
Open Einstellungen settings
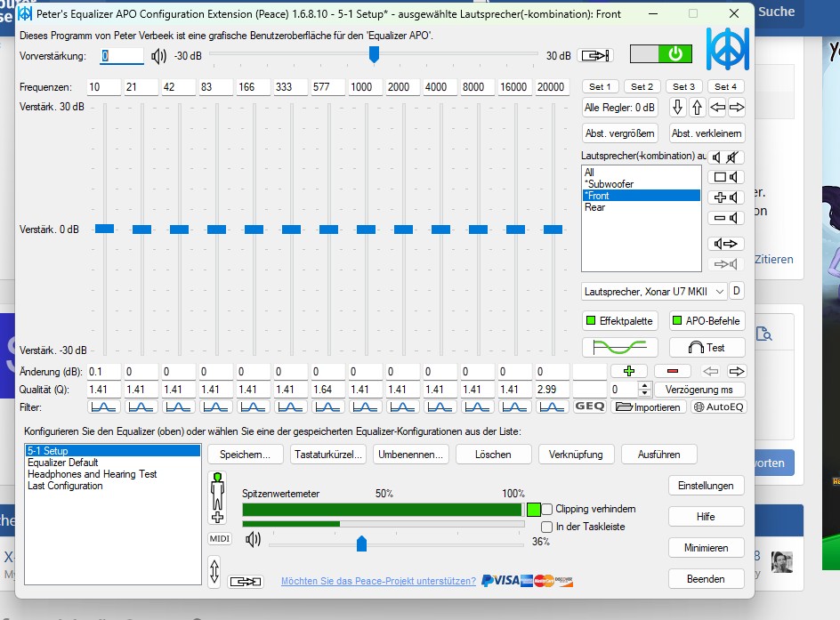coord(706,486)
